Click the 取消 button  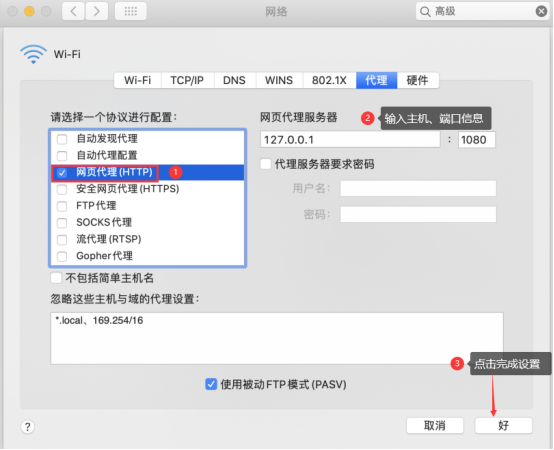click(435, 425)
